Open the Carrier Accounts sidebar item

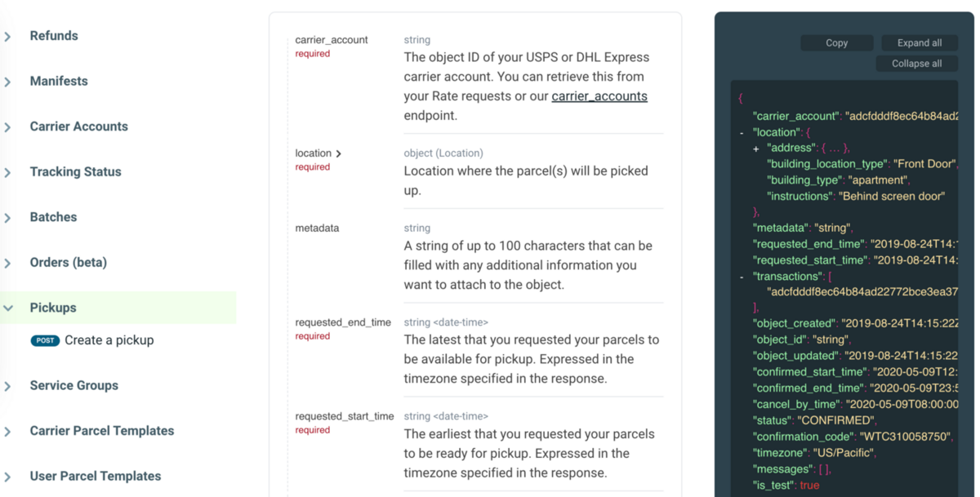[79, 126]
